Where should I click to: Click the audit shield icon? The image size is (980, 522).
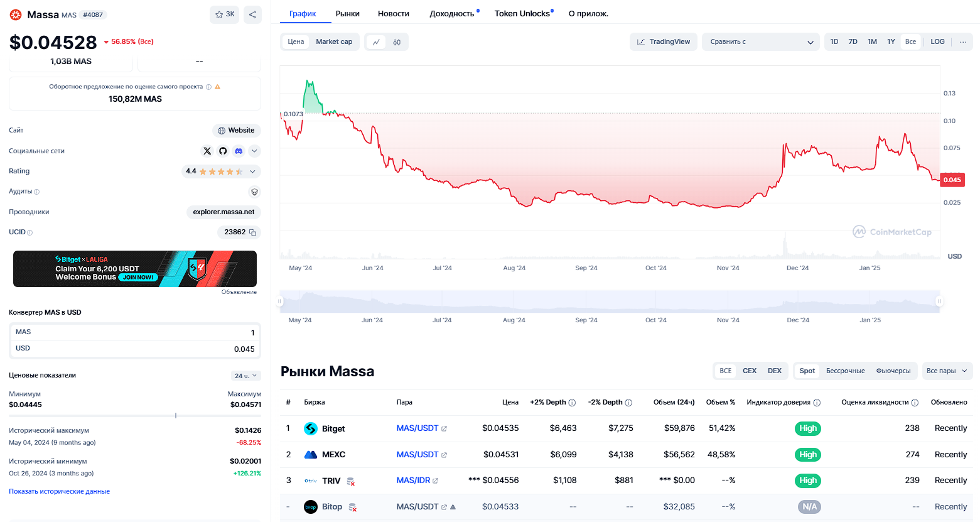(x=254, y=192)
